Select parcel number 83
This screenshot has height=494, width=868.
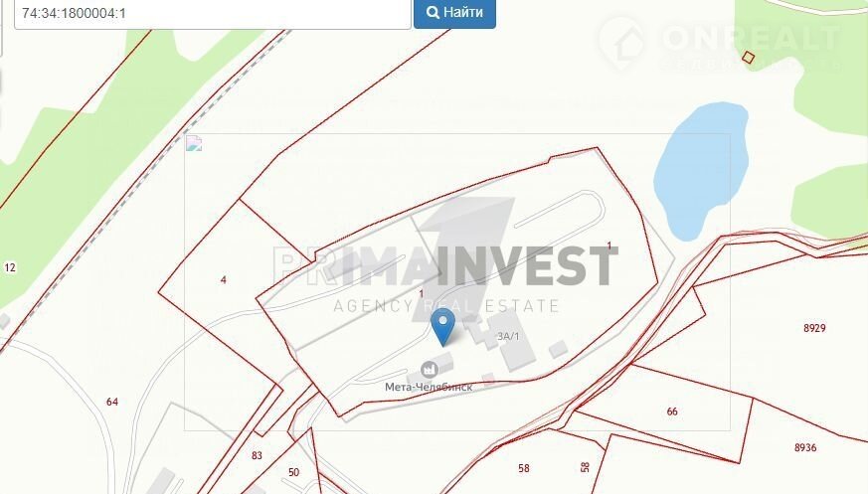(257, 456)
